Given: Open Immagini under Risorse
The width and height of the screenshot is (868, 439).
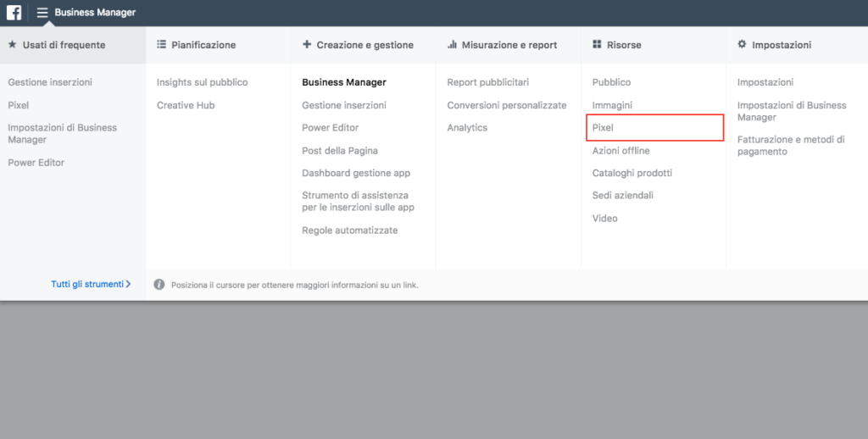Looking at the screenshot, I should tap(612, 105).
